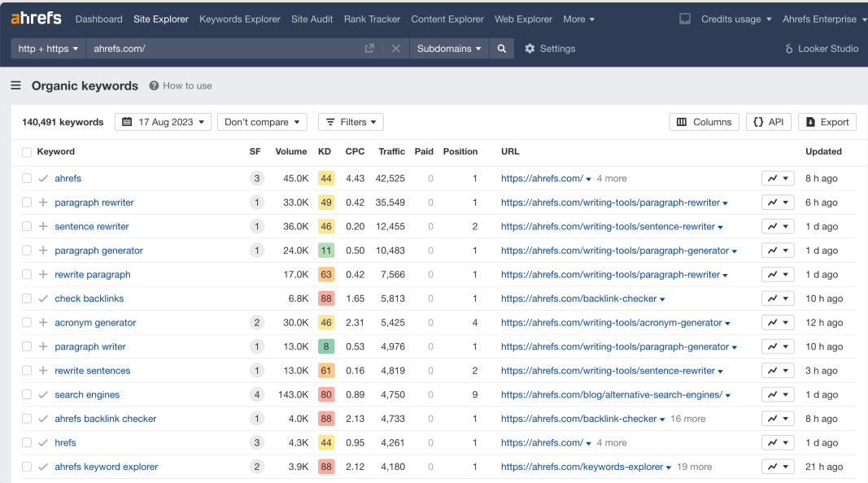Expand URL options for backlink-checker in check backlinks row
The height and width of the screenshot is (483, 868).
point(662,299)
